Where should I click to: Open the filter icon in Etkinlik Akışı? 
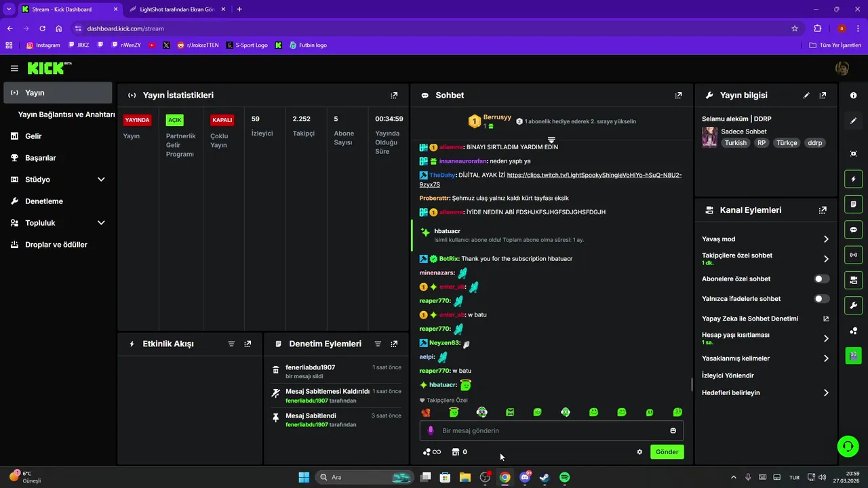(231, 344)
